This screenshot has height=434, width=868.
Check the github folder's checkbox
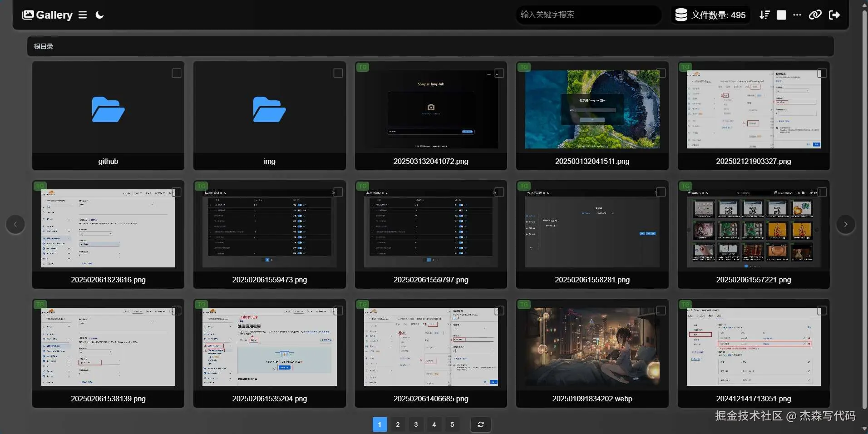(x=177, y=73)
